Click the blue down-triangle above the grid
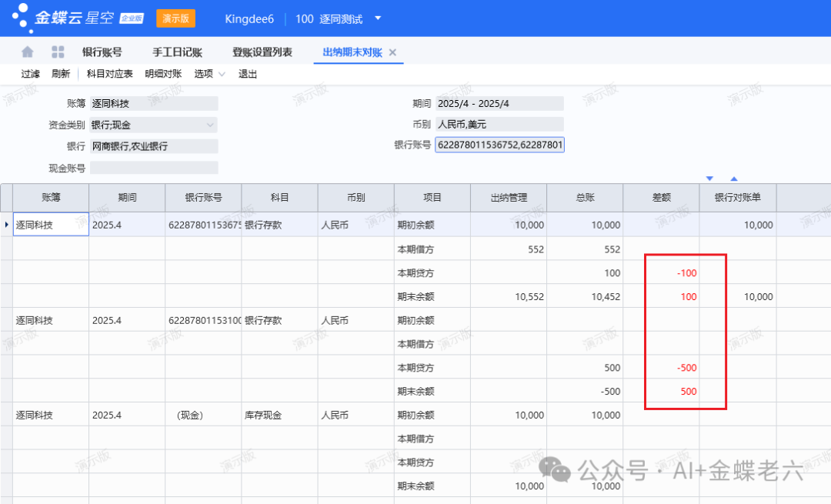This screenshot has width=831, height=504. (710, 179)
